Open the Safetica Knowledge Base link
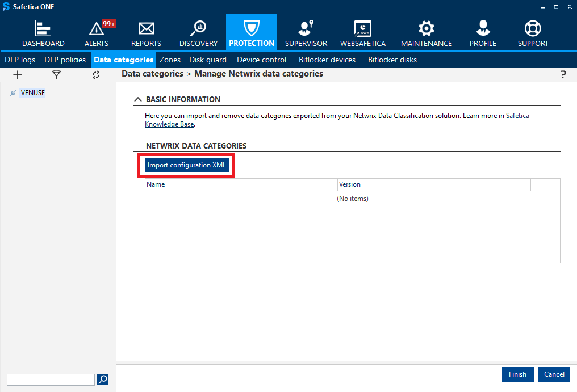Screen dimensions: 577x392 [x=517, y=116]
